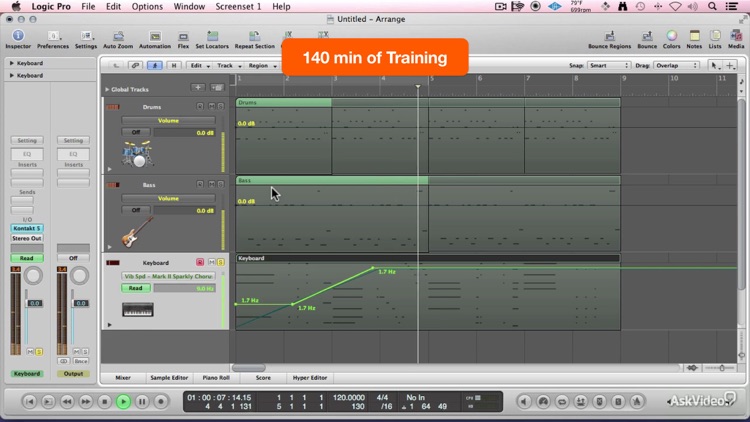Image resolution: width=750 pixels, height=422 pixels.
Task: Open the Lists panel
Action: click(715, 39)
